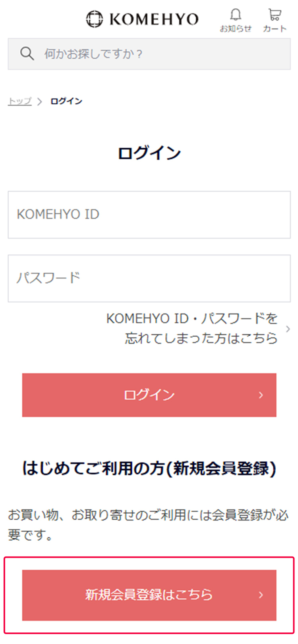Open the KOMEHYO ID・パスワード forgot link
The image size is (298, 644).
tap(192, 329)
